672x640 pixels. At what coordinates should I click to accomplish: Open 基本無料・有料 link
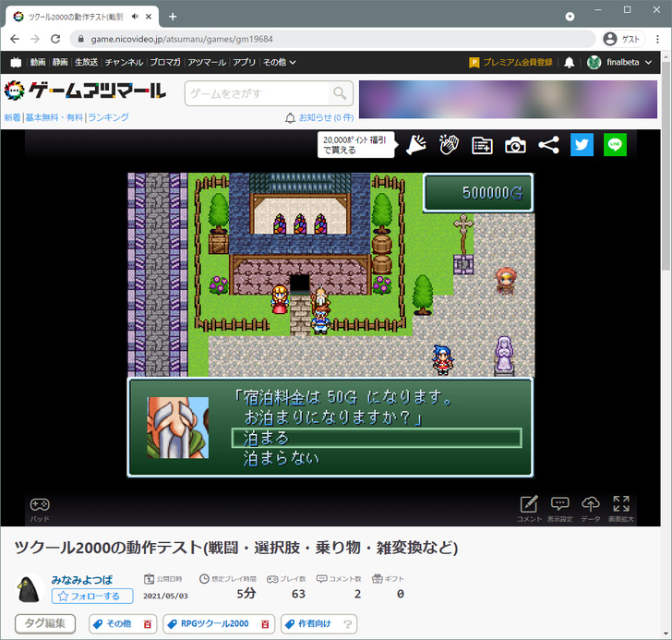pos(54,117)
